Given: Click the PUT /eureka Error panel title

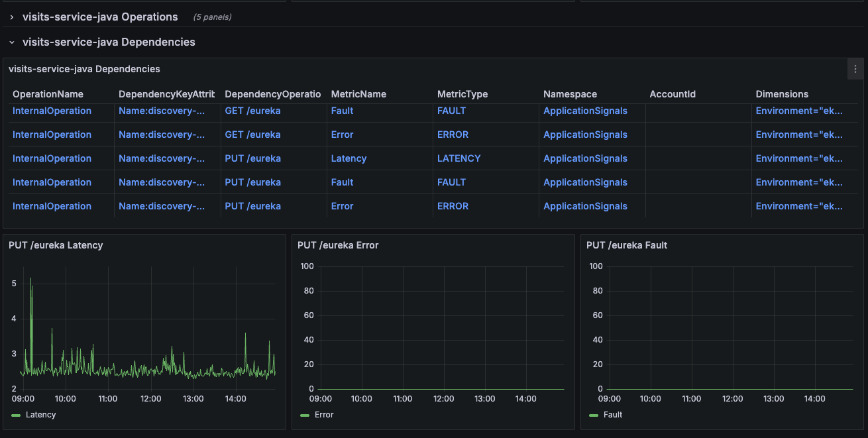Looking at the screenshot, I should point(338,245).
